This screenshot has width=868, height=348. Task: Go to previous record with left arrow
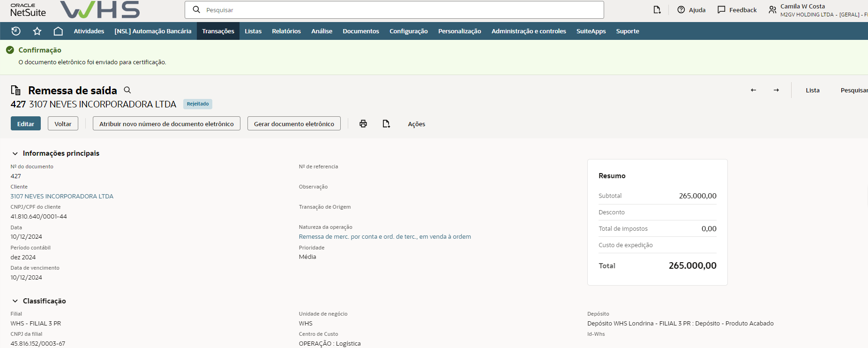click(x=753, y=90)
